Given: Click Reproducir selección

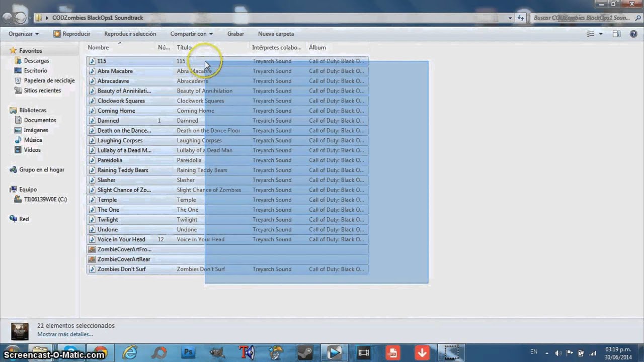Looking at the screenshot, I should click(x=130, y=34).
